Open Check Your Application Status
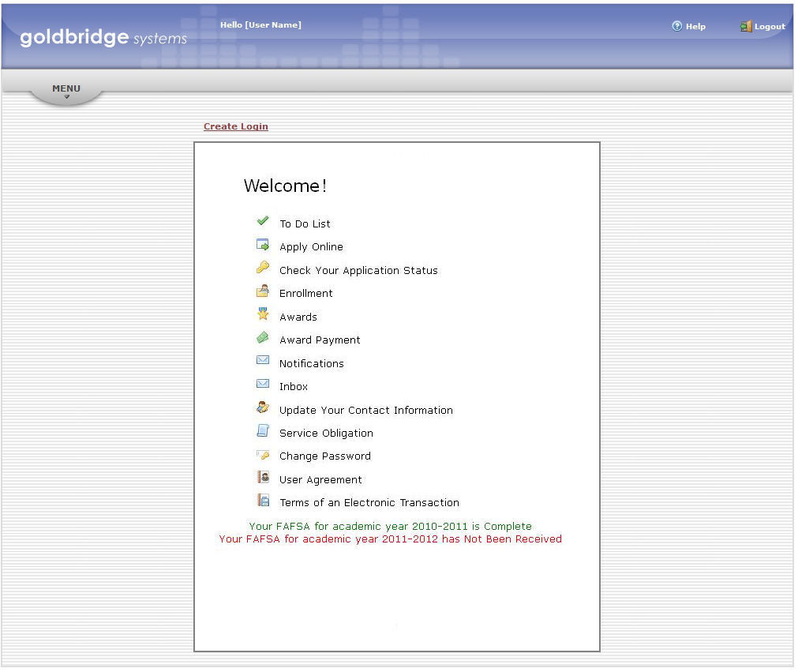The image size is (798, 672). click(358, 270)
